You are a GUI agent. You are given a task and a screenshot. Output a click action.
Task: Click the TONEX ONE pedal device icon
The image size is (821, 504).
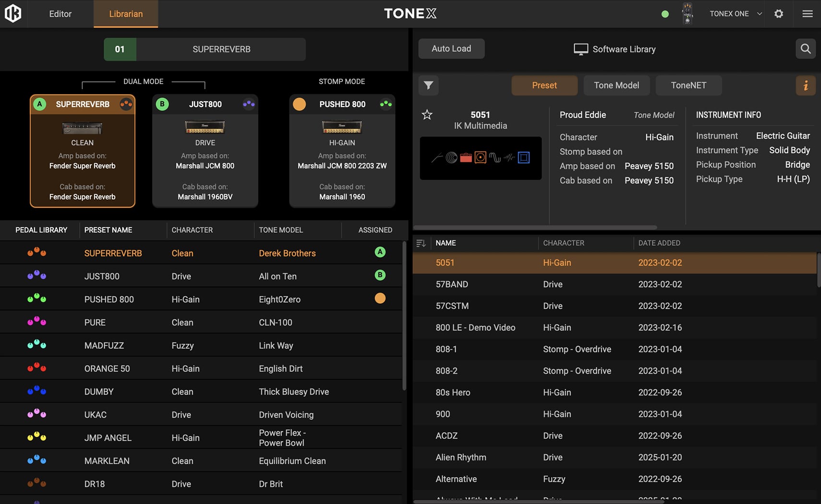point(688,13)
